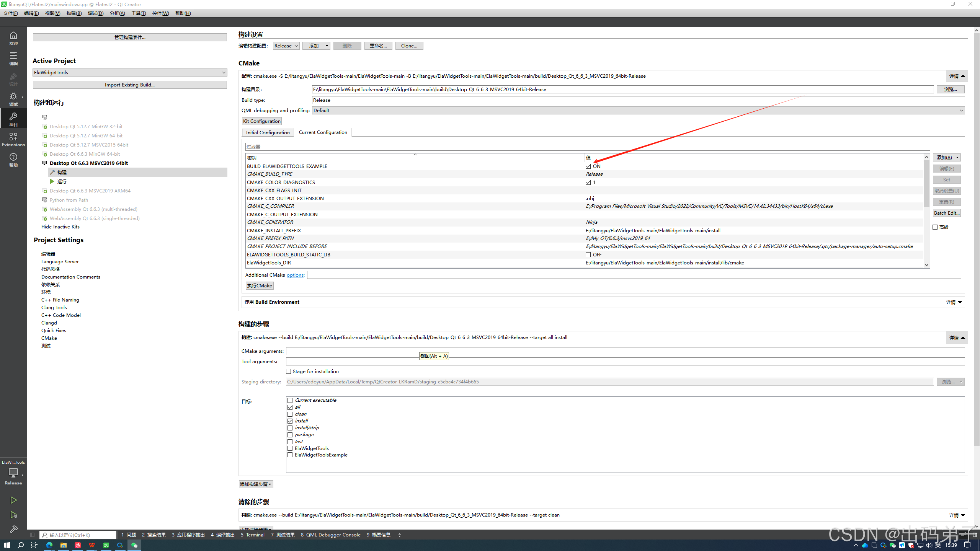Open the Windows Start menu
Image resolution: width=980 pixels, height=551 pixels.
pyautogui.click(x=7, y=545)
